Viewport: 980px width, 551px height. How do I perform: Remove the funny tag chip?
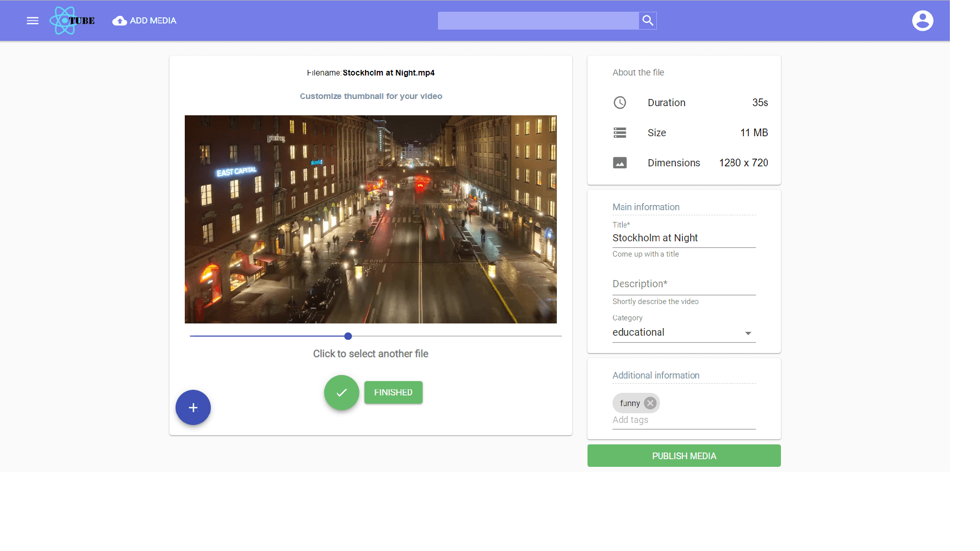click(650, 403)
